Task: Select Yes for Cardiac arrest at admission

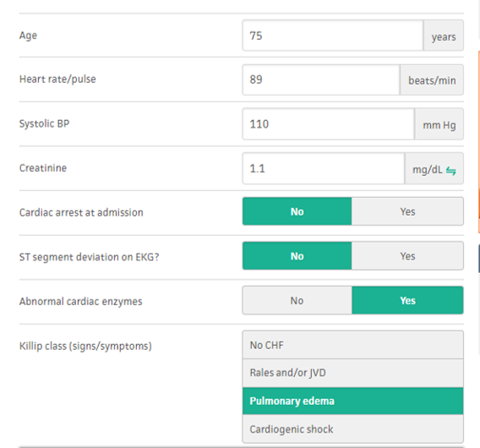Action: click(x=407, y=211)
